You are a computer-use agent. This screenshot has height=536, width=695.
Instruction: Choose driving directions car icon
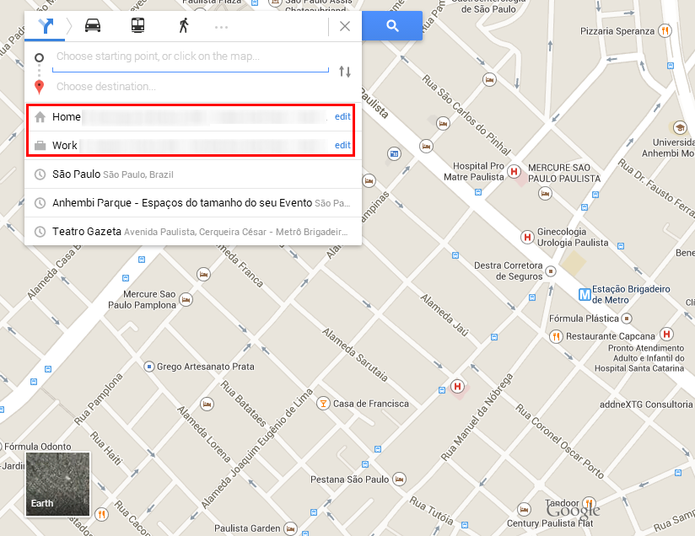tap(93, 26)
